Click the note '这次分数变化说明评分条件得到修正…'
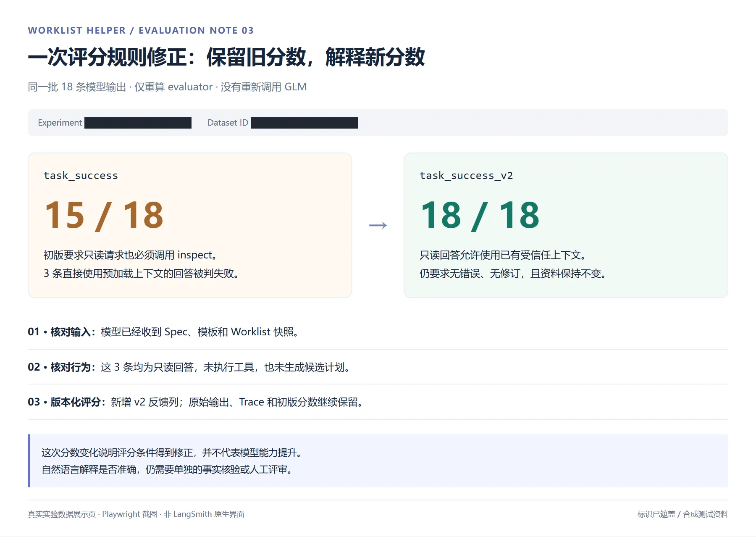Viewport: 756px width, 537px height. [x=172, y=453]
